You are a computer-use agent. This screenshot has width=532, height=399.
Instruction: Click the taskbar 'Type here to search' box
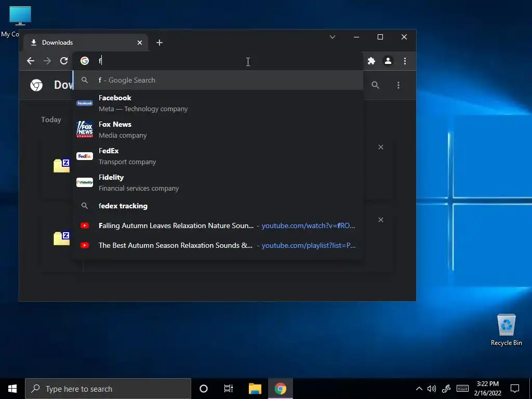[108, 389]
